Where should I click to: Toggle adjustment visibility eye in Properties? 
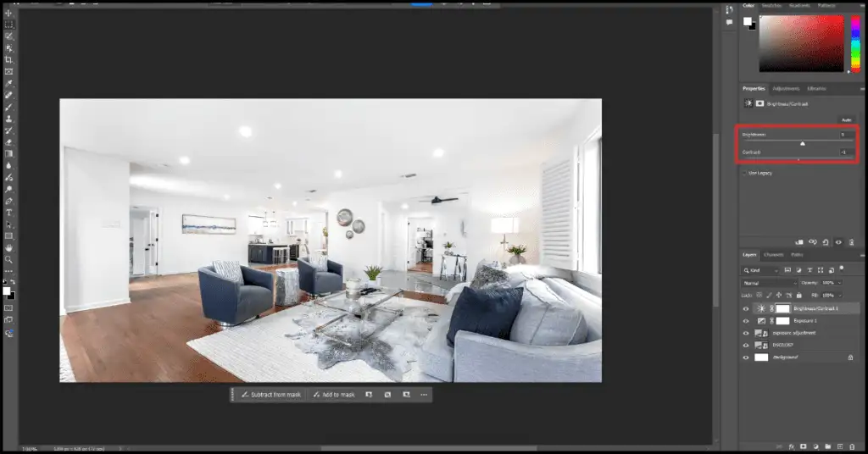tap(838, 242)
